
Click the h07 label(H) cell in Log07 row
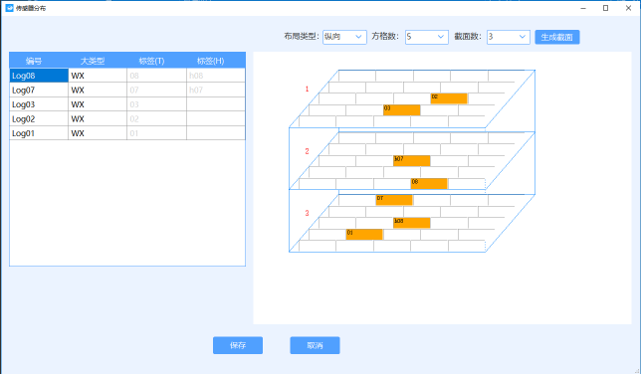point(216,90)
